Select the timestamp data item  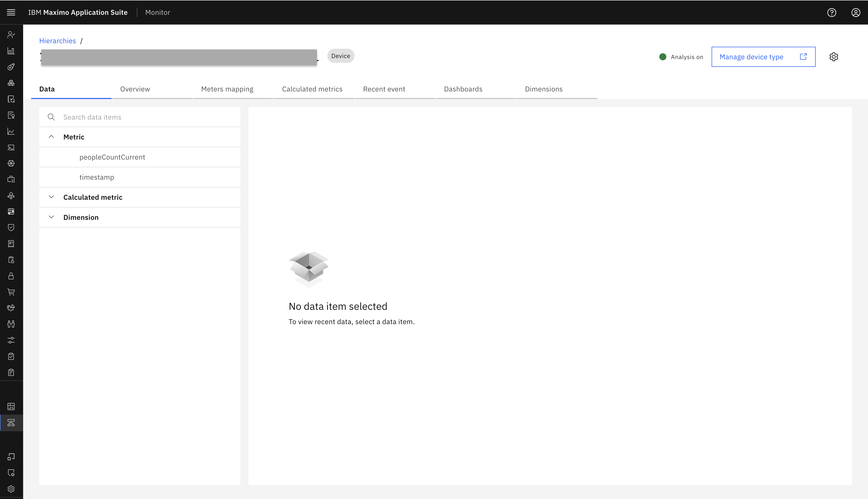(140, 177)
